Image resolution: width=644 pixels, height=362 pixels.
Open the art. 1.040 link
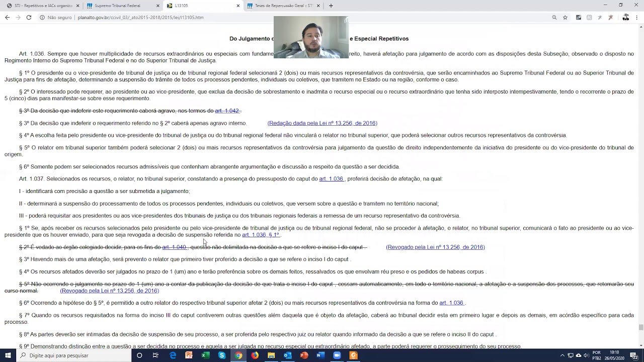tap(174, 247)
